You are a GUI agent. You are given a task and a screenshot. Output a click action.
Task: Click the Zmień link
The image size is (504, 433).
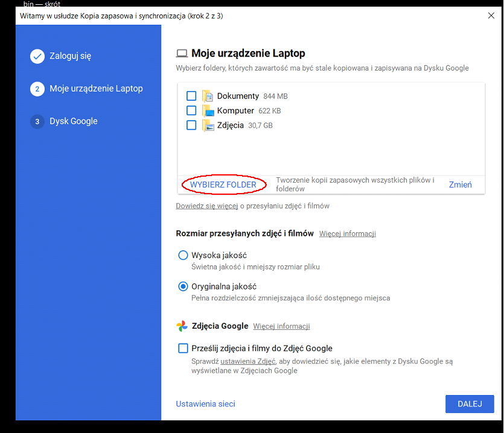click(x=461, y=185)
